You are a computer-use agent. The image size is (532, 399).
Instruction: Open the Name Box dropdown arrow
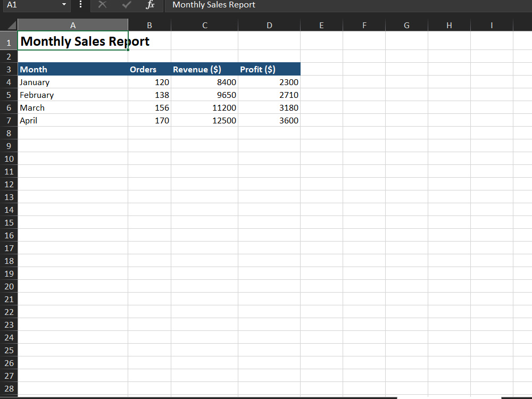click(64, 5)
